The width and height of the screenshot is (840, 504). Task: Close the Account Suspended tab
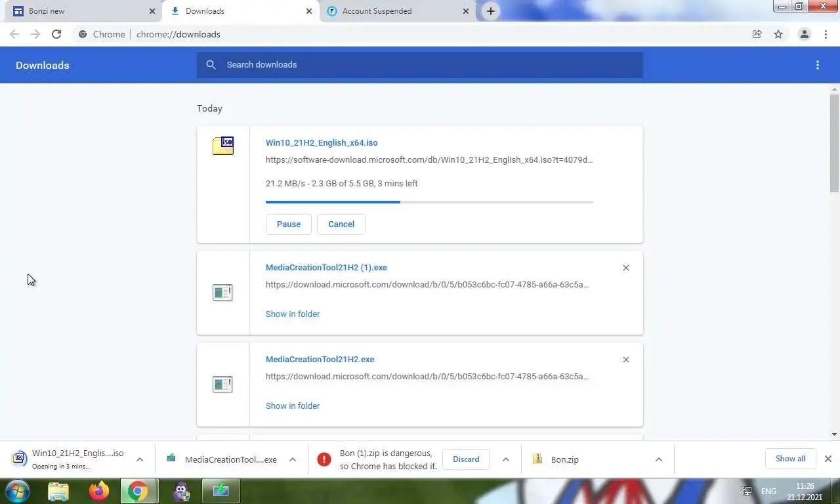coord(466,11)
